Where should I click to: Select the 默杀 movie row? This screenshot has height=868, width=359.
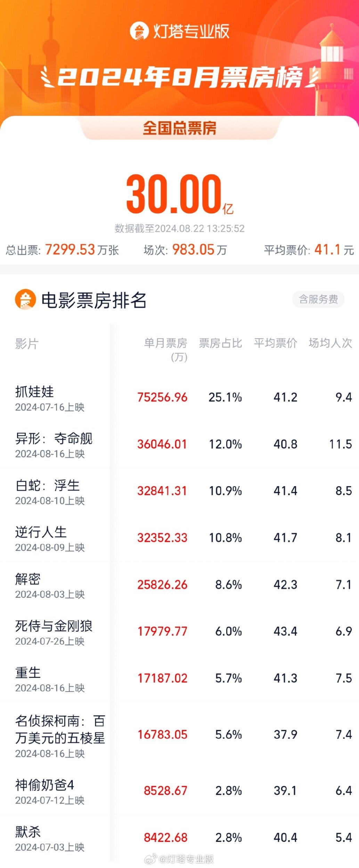point(28,832)
